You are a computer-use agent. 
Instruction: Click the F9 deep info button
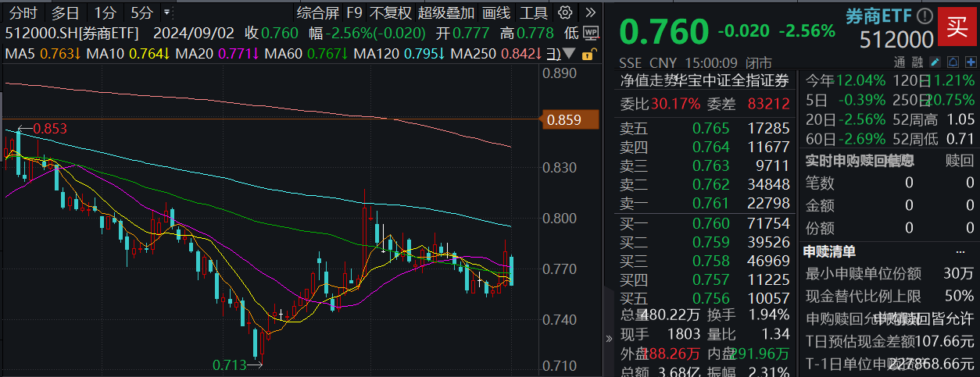pyautogui.click(x=354, y=12)
